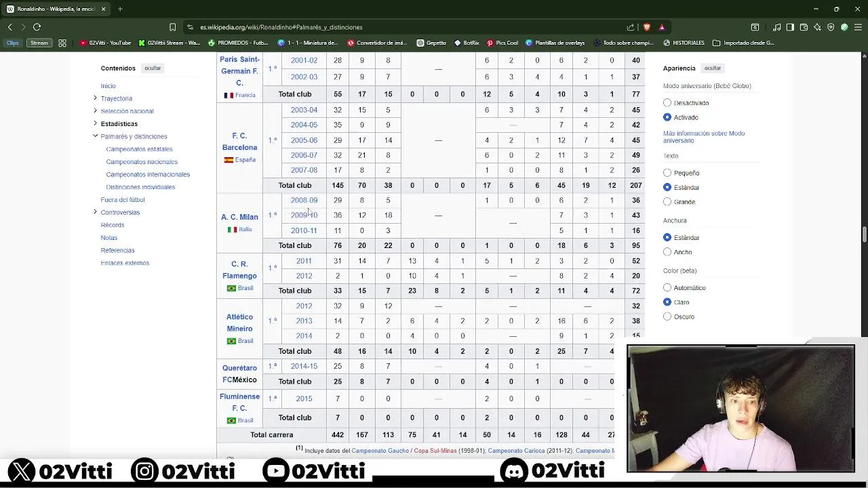Open the F. C. Barcelona club link

click(x=239, y=141)
